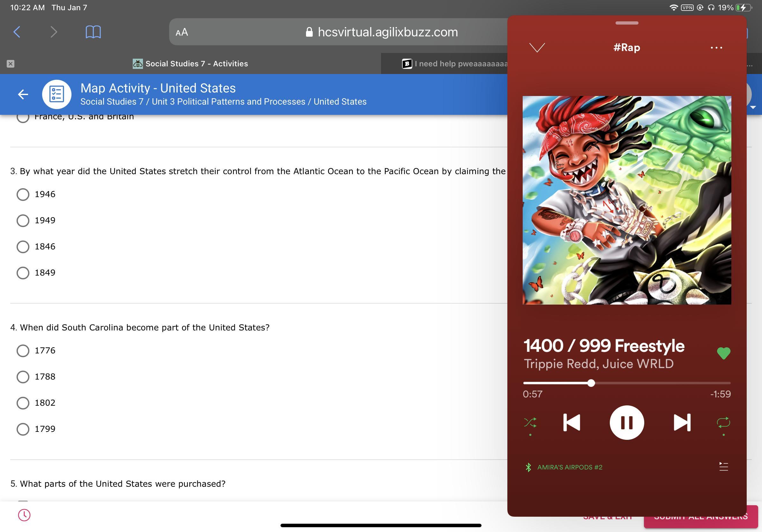Open the three-dot more options menu
This screenshot has width=762, height=532.
click(716, 48)
